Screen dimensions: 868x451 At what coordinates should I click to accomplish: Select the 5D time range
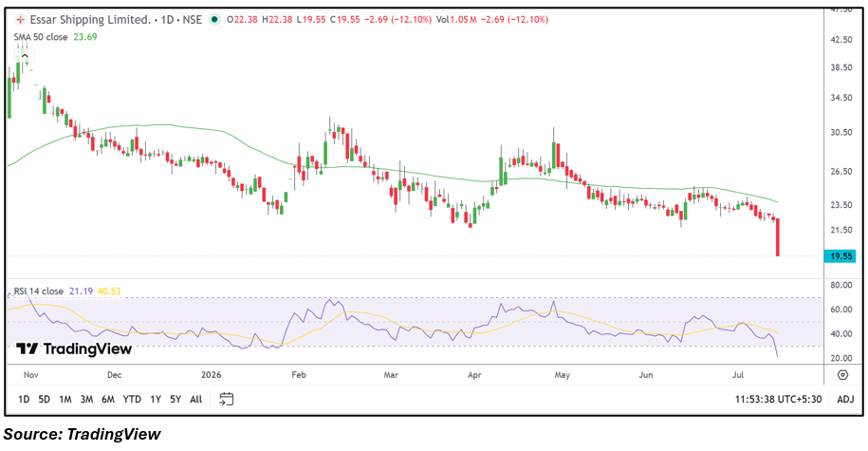(x=45, y=399)
